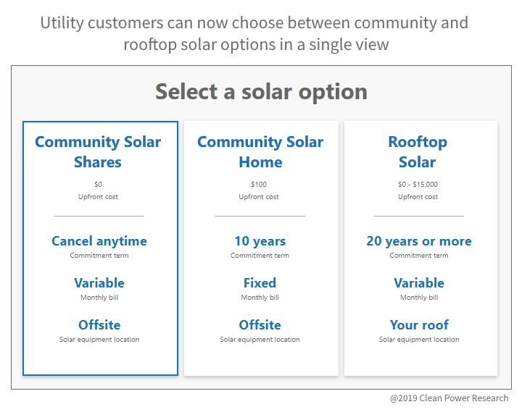This screenshot has height=420, width=522.
Task: Select "20 years or more" commitment text
Action: [419, 241]
